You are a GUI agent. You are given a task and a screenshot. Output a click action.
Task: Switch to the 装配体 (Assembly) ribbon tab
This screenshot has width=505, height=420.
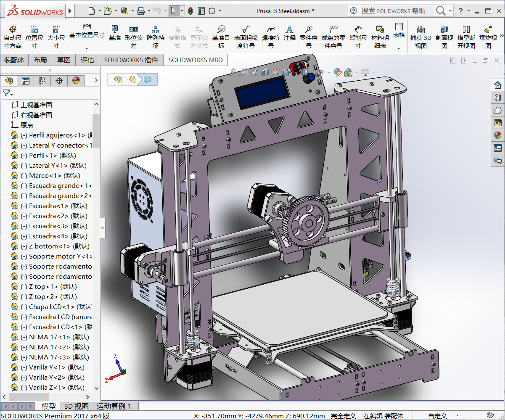point(14,60)
